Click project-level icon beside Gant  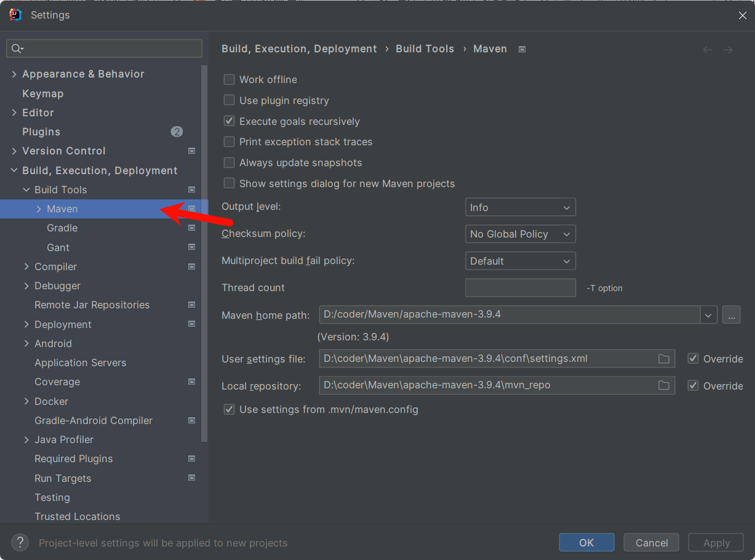click(x=191, y=247)
